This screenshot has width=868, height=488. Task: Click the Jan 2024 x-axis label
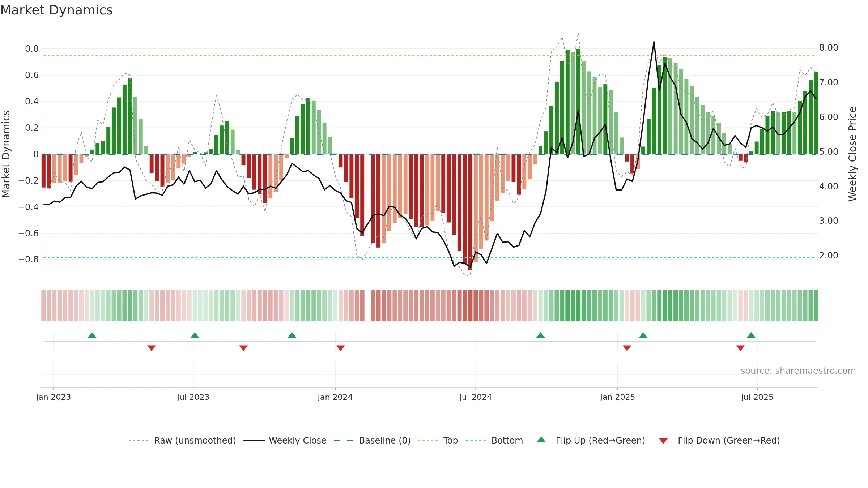click(335, 397)
